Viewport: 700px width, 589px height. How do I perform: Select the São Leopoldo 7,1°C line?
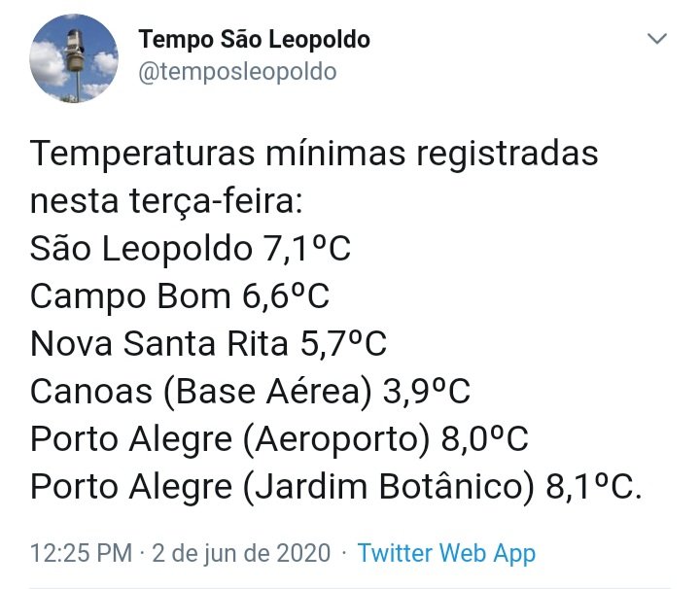point(191,249)
